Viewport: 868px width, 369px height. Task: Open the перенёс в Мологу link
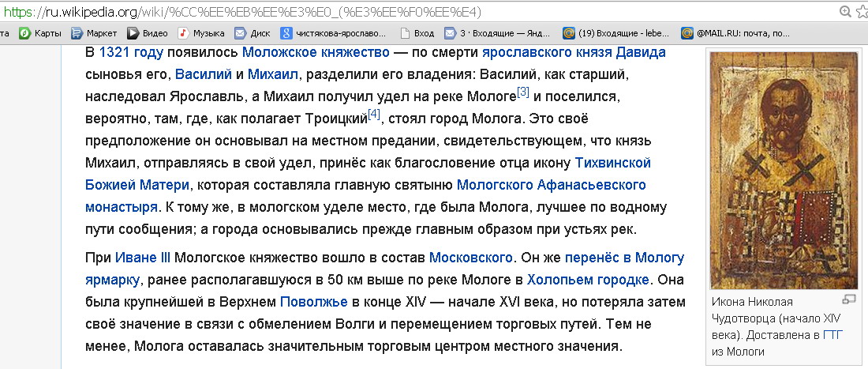[624, 258]
